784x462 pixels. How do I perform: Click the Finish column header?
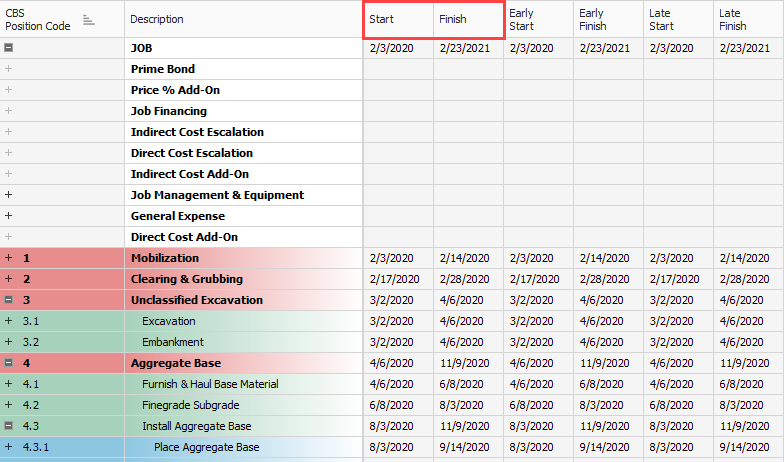pos(467,20)
